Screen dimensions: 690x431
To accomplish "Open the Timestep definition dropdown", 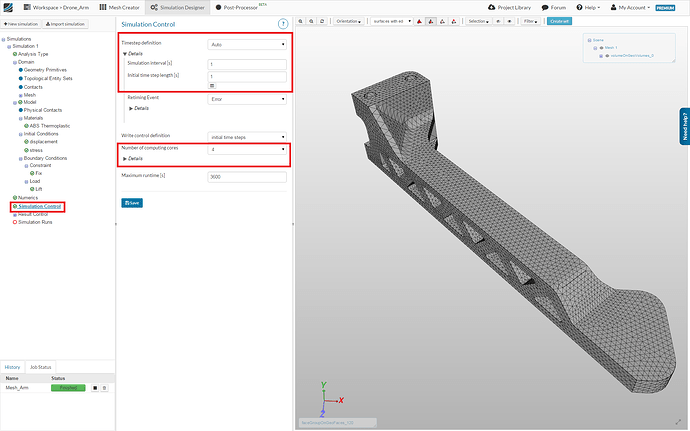I will click(x=247, y=45).
